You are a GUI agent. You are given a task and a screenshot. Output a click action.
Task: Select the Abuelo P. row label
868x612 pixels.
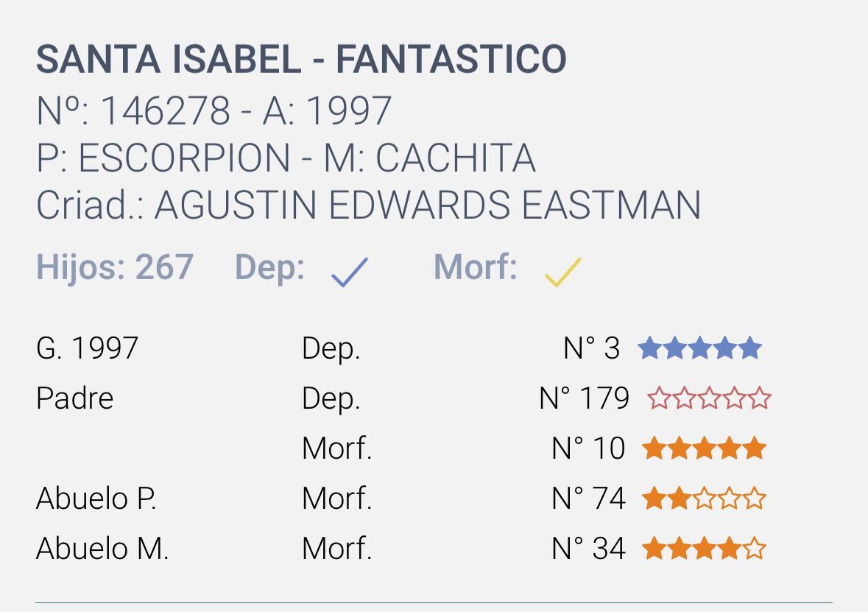96,499
